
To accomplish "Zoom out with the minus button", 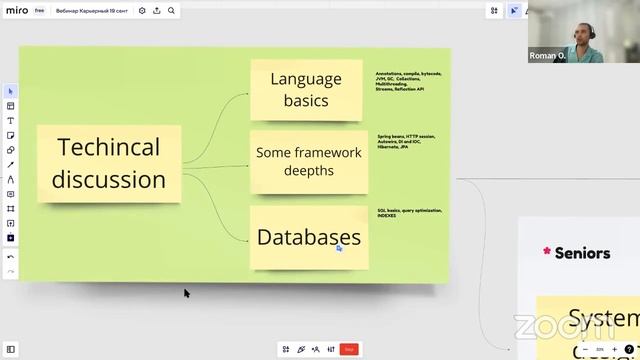I will coord(585,349).
